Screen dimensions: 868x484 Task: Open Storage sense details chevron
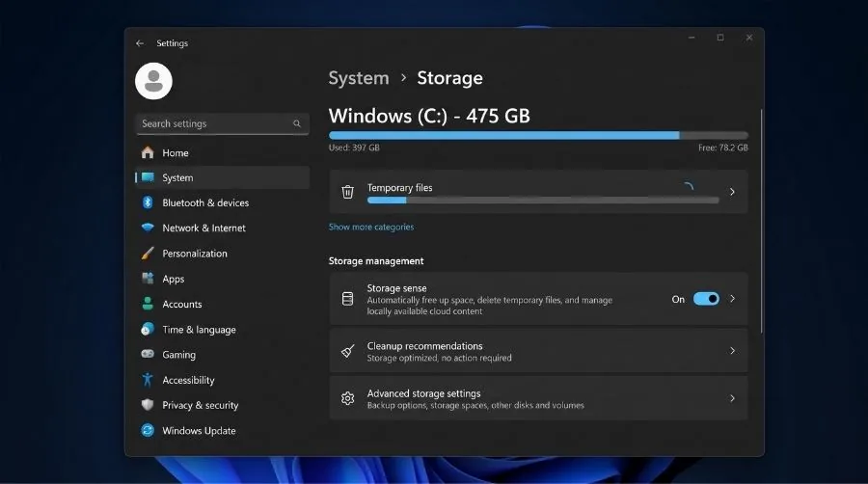[732, 299]
